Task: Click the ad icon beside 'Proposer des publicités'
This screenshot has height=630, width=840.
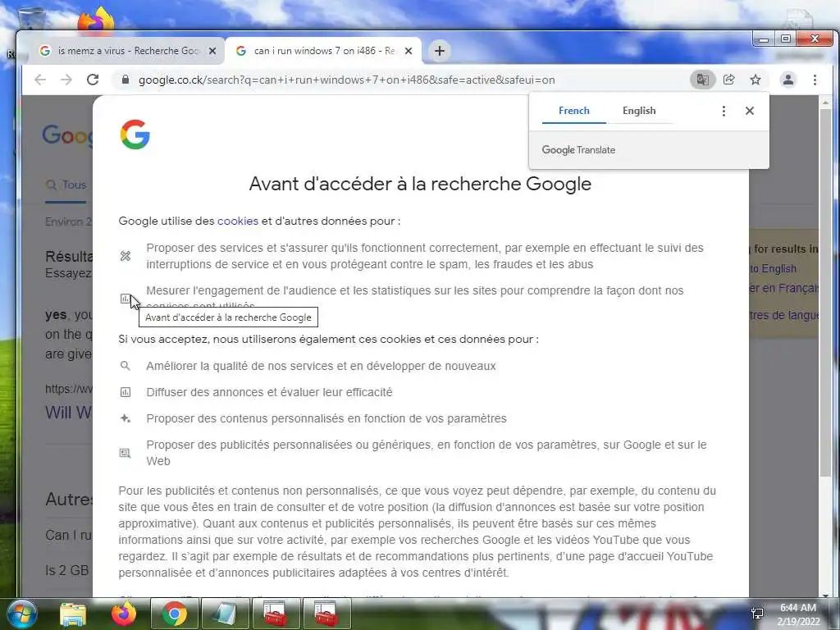Action: [125, 453]
